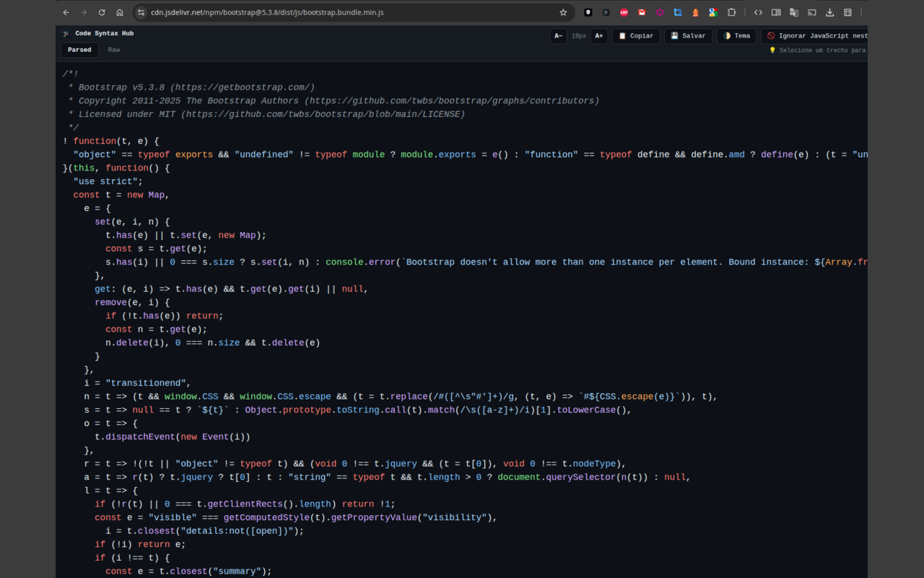Open the Google-colored extension icon

click(713, 12)
